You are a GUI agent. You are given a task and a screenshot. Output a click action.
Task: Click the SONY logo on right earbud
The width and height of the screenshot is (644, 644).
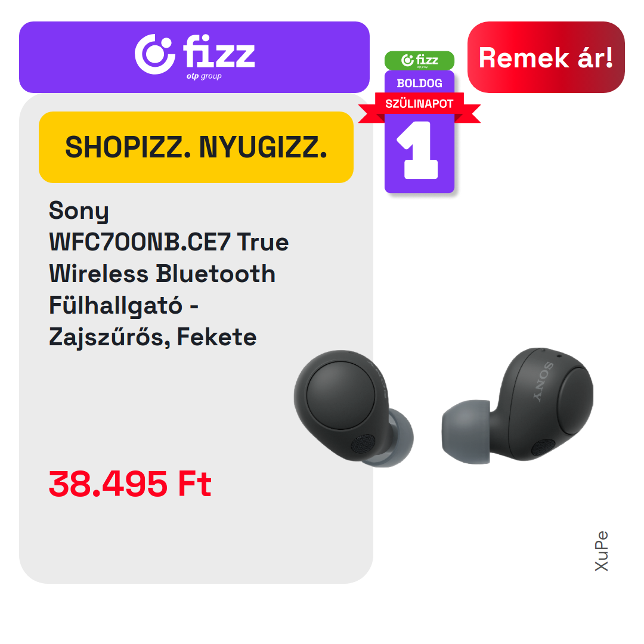coord(543,382)
